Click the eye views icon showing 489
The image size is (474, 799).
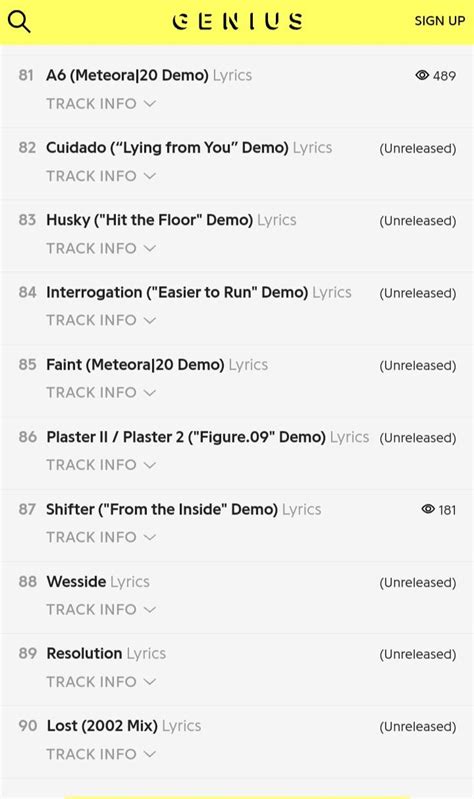(422, 75)
